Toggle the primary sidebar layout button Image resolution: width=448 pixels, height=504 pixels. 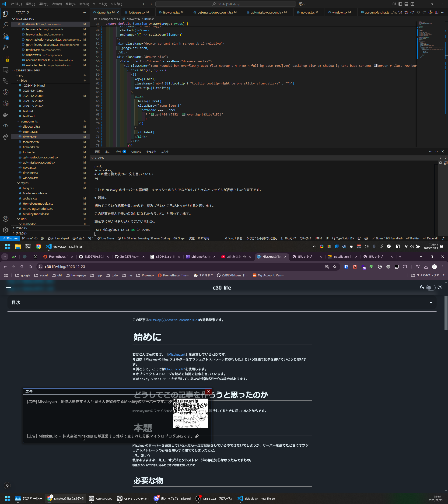[x=400, y=4]
